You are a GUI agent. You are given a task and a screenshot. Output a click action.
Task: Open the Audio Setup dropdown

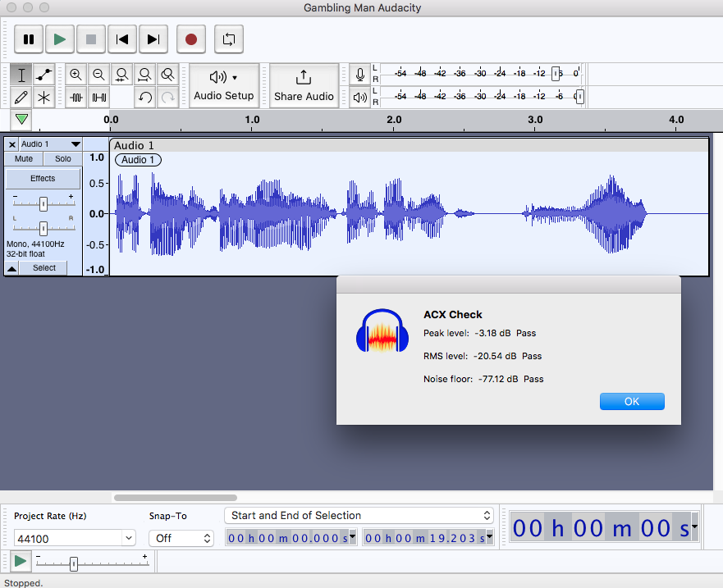224,86
